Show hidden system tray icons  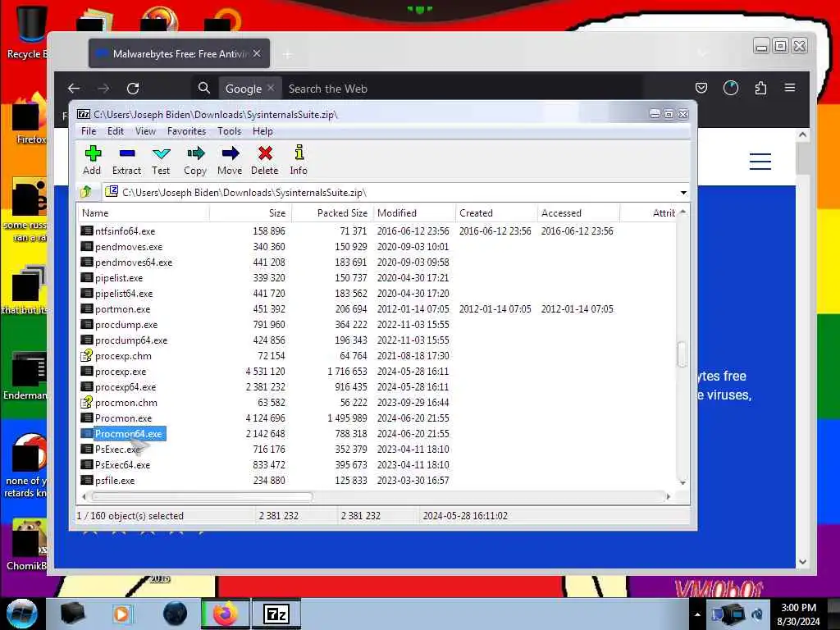697,614
